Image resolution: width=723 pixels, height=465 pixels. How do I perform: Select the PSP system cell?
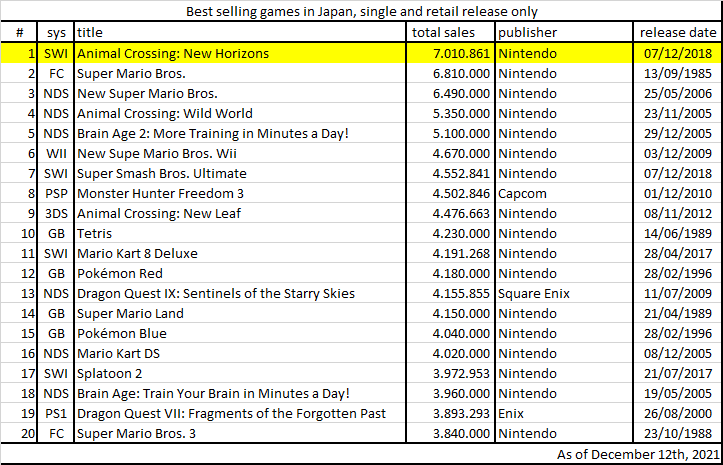56,194
